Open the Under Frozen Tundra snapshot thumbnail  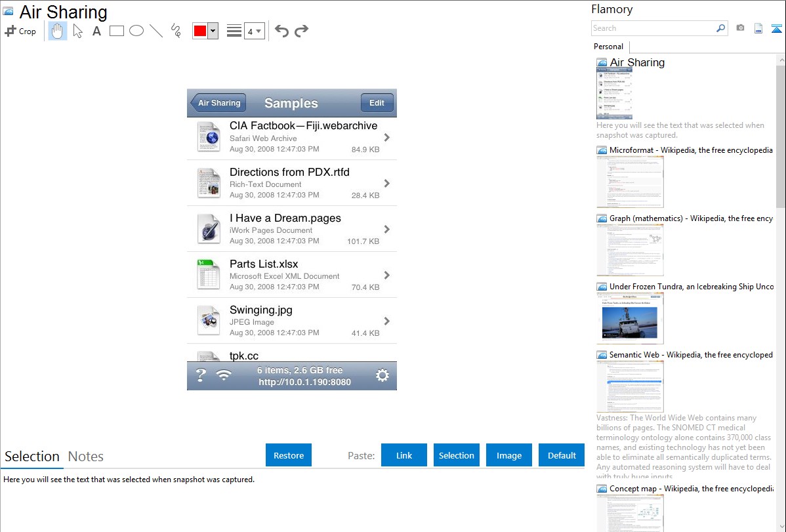tap(630, 318)
